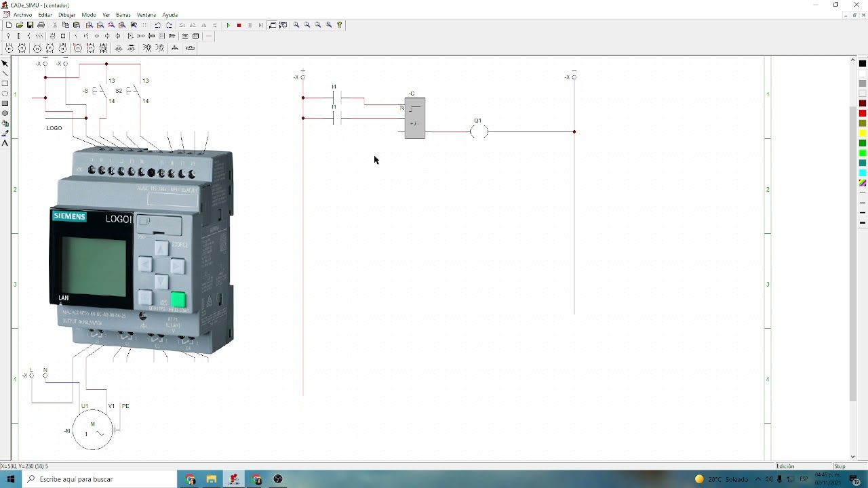Print the schematic via the printer icon
The image size is (868, 488).
coord(41,25)
